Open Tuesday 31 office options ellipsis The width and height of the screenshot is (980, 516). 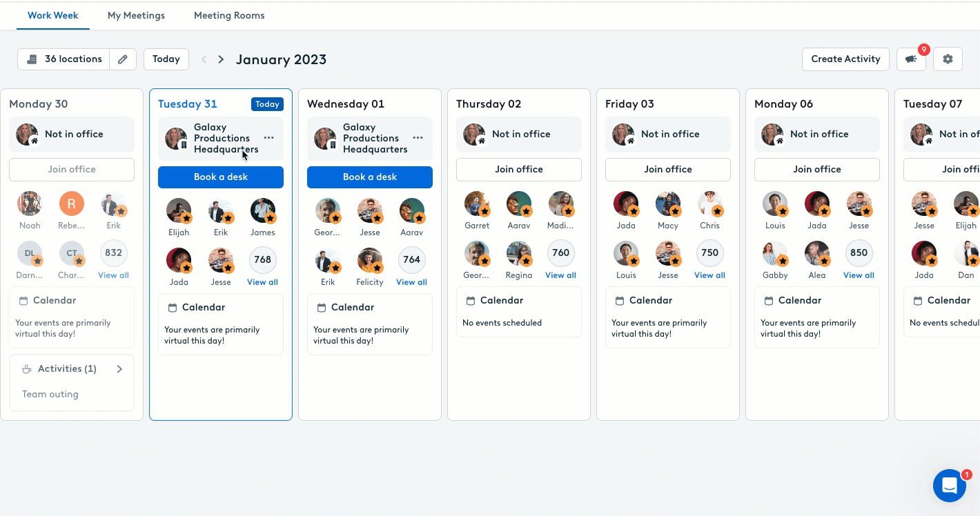click(268, 138)
